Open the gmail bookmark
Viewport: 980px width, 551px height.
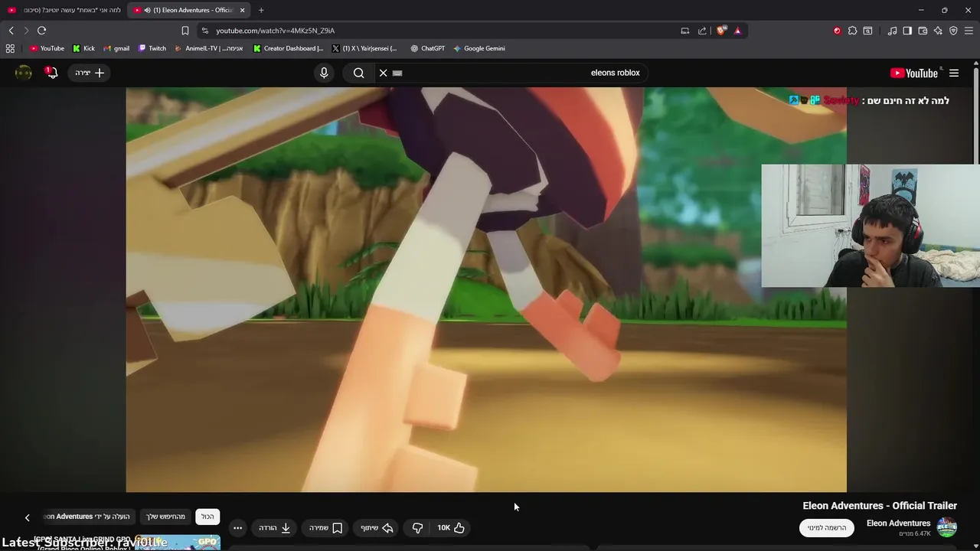click(x=116, y=48)
